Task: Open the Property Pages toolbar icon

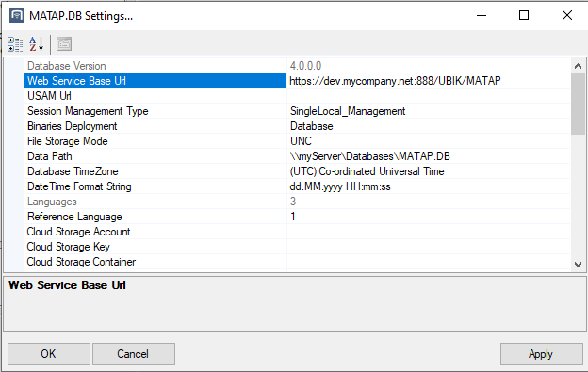Action: [64, 44]
